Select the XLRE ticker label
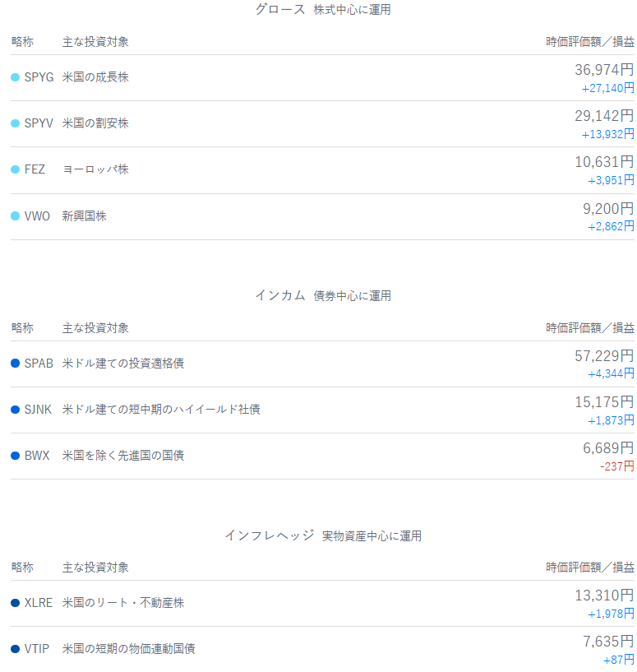 pyautogui.click(x=39, y=603)
